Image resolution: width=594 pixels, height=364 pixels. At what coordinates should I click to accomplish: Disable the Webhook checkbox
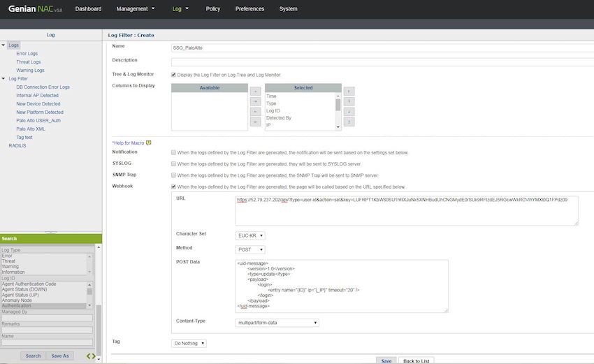click(173, 187)
